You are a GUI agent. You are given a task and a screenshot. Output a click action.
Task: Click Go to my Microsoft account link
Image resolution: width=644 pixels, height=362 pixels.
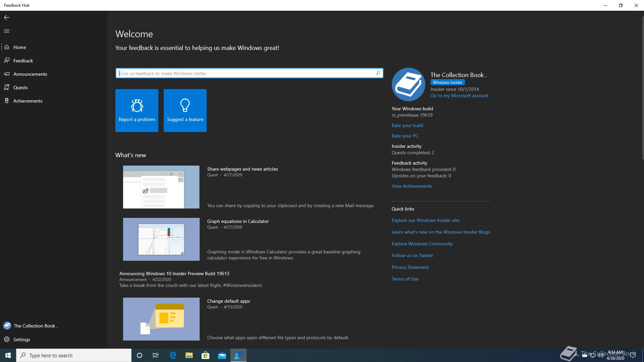point(460,96)
